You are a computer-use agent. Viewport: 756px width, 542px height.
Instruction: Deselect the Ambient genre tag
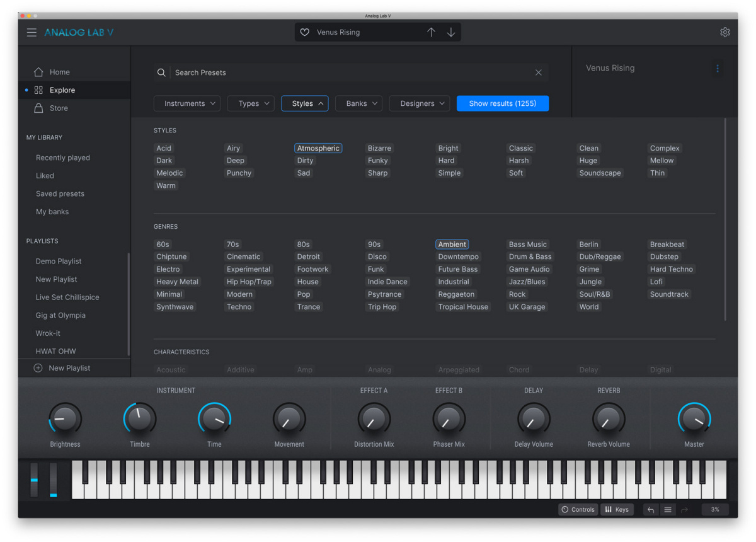pyautogui.click(x=452, y=244)
